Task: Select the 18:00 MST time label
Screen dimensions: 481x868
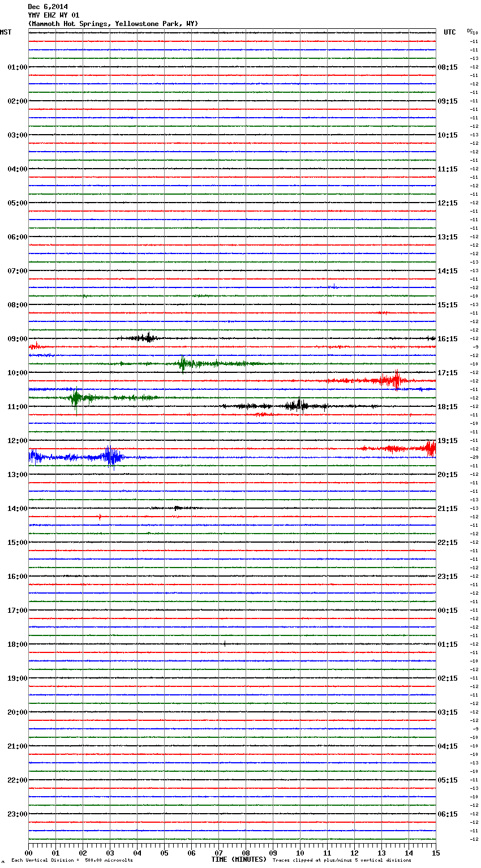Action: click(x=18, y=644)
